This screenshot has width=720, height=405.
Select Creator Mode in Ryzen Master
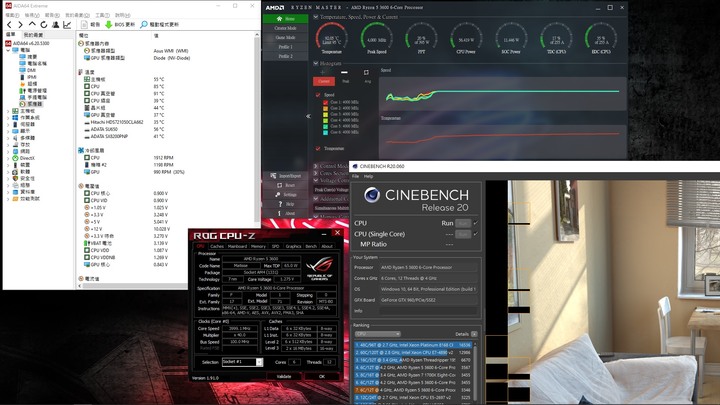(x=285, y=28)
